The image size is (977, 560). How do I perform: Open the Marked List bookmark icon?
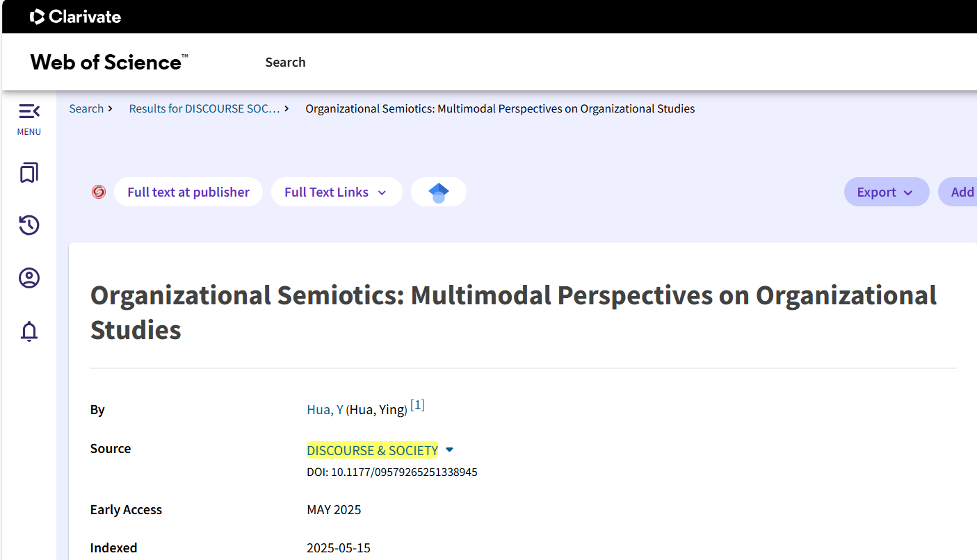click(x=29, y=172)
